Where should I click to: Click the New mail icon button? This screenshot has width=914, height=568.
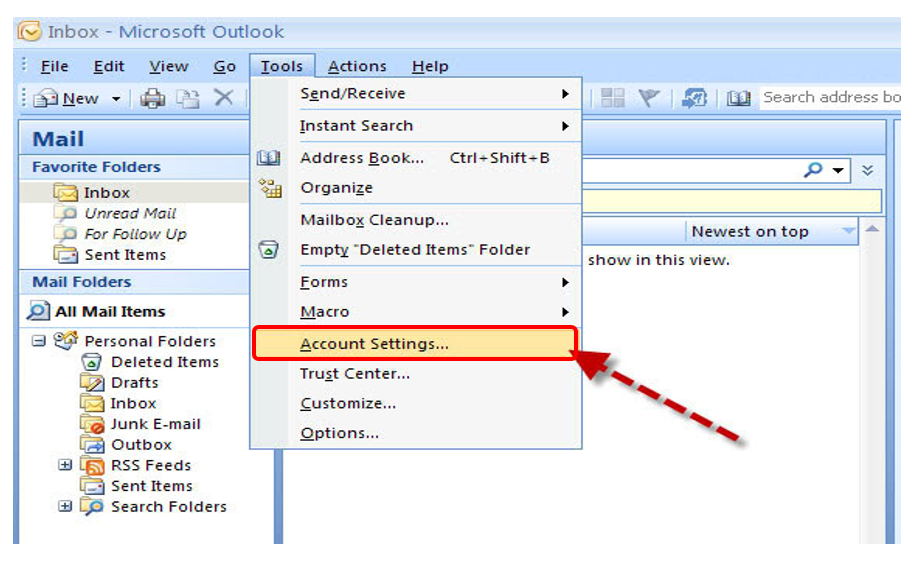coord(45,99)
